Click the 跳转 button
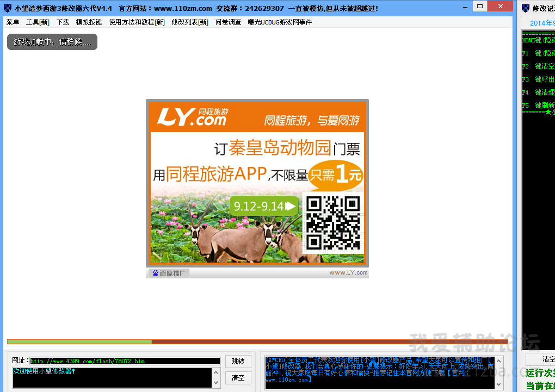Screen dimensions: 555x392 (238, 361)
